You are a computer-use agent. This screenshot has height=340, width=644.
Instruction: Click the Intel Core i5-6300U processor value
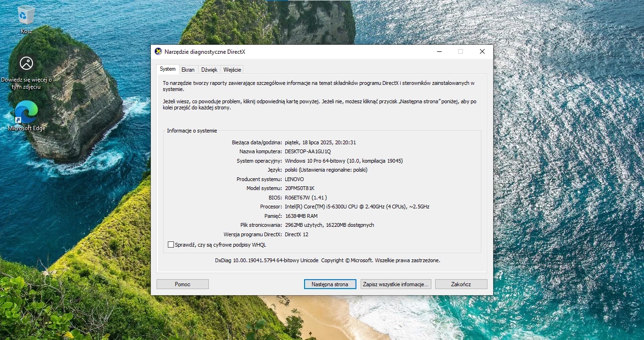click(x=357, y=207)
